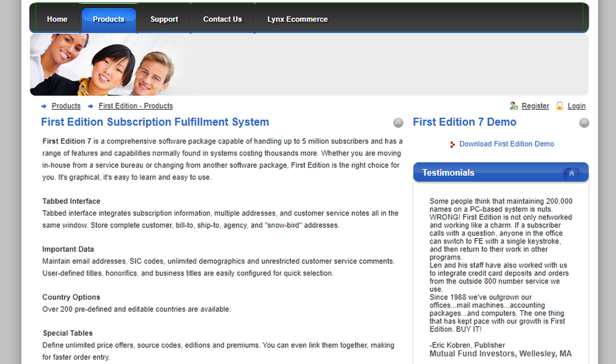
Task: Click the Register user icon
Action: [x=514, y=105]
